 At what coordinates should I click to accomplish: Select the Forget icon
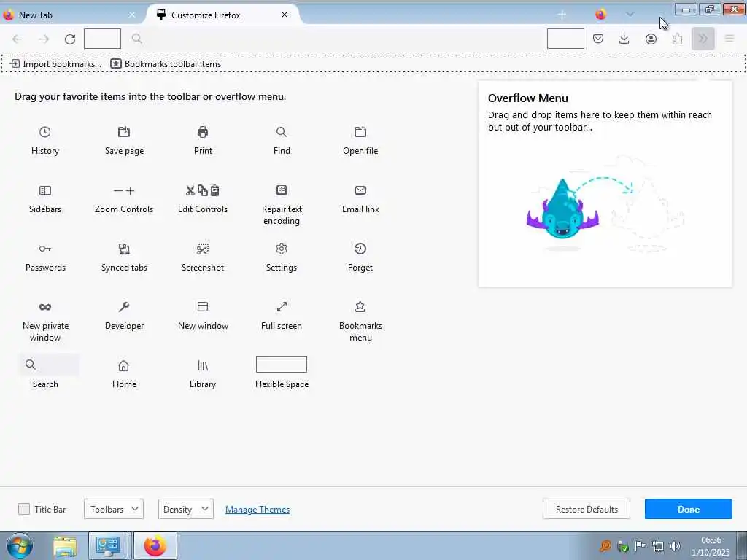(x=360, y=249)
